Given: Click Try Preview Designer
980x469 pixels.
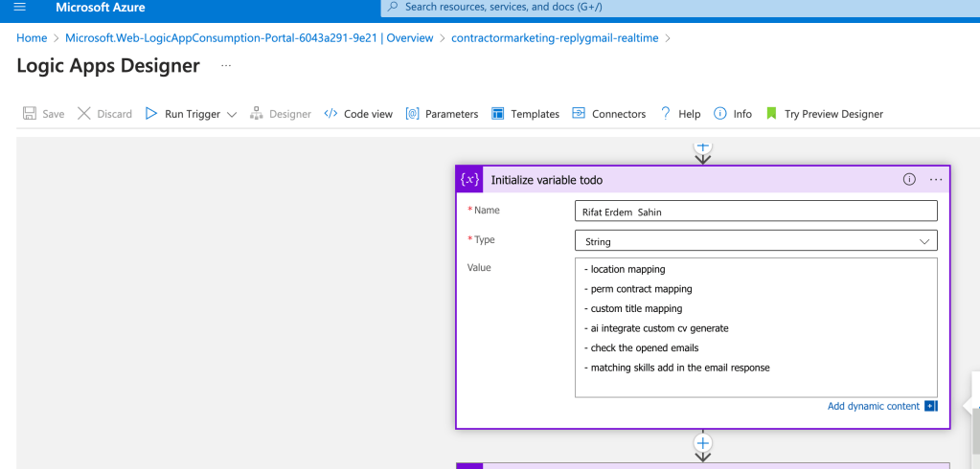Looking at the screenshot, I should 833,114.
